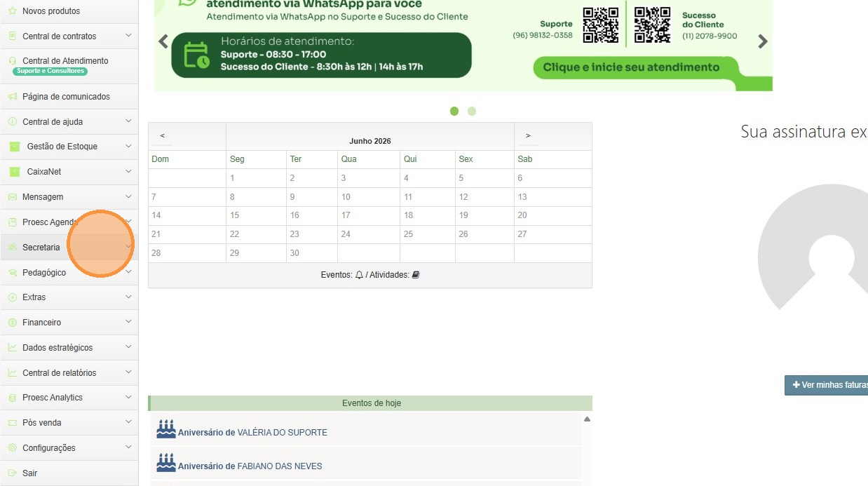This screenshot has height=486, width=868.
Task: Click the cake icon for Valéria's birthday
Action: (x=166, y=429)
